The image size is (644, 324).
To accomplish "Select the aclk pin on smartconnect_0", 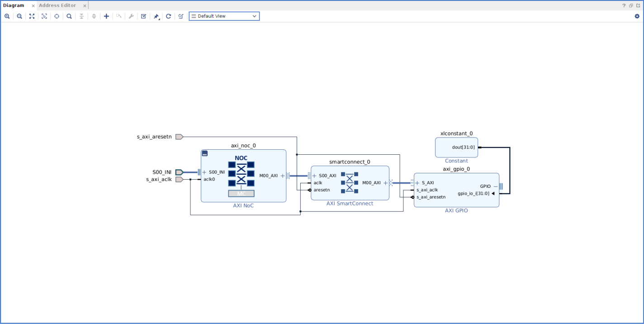I will pos(318,183).
